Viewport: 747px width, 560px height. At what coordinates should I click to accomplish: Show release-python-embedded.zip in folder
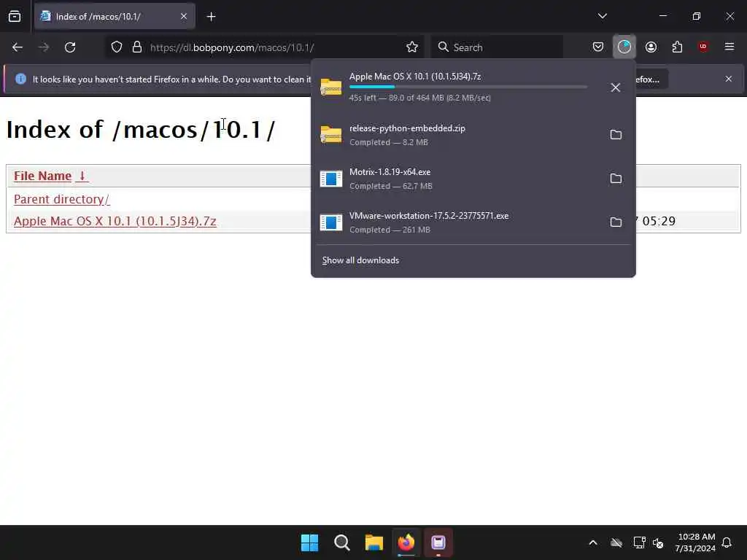[x=616, y=135]
